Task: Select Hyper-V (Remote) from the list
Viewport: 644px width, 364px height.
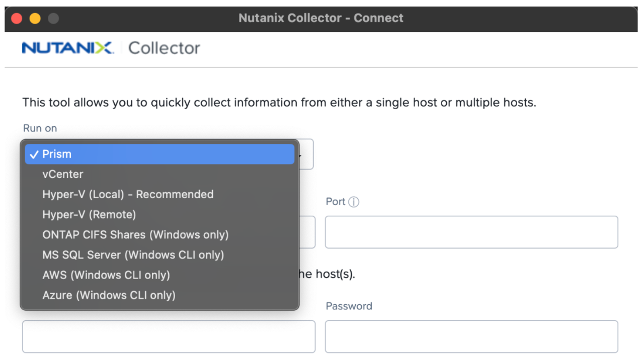Action: pos(90,214)
